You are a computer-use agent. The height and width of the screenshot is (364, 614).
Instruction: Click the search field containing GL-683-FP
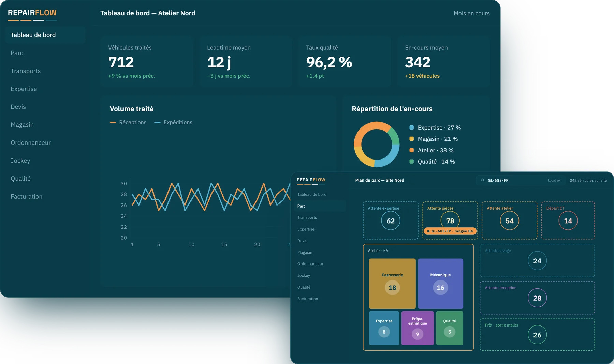tap(520, 180)
